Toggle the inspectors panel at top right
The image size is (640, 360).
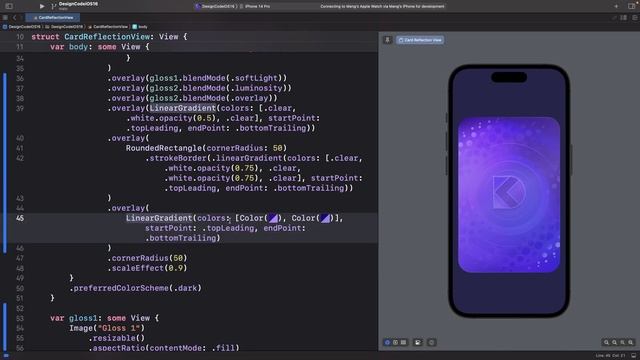click(632, 6)
